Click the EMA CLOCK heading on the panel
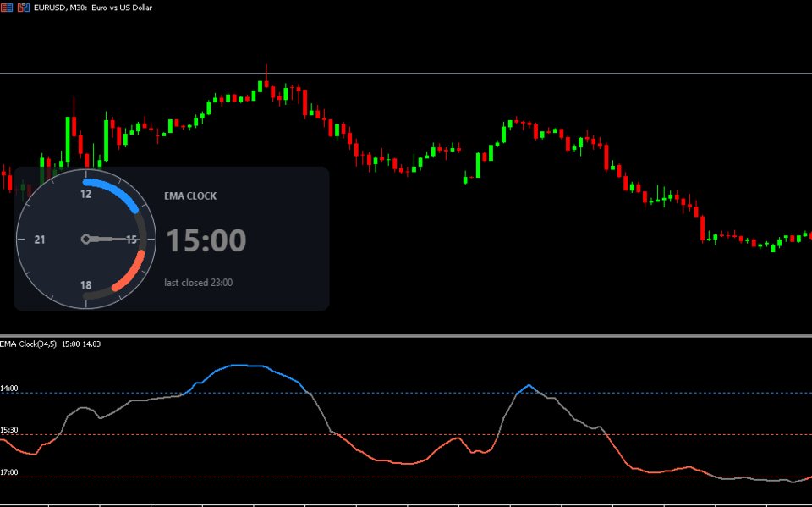This screenshot has width=812, height=507. (x=190, y=196)
